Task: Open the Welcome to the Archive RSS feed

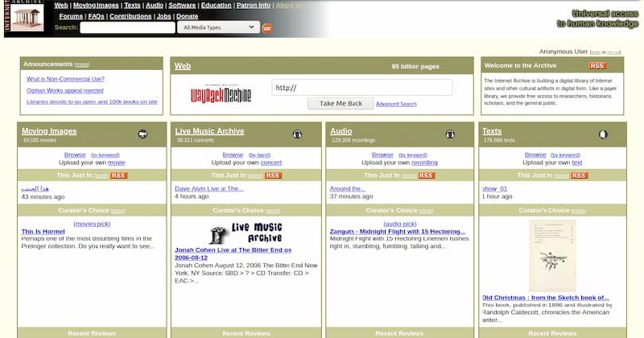Action: pos(597,66)
